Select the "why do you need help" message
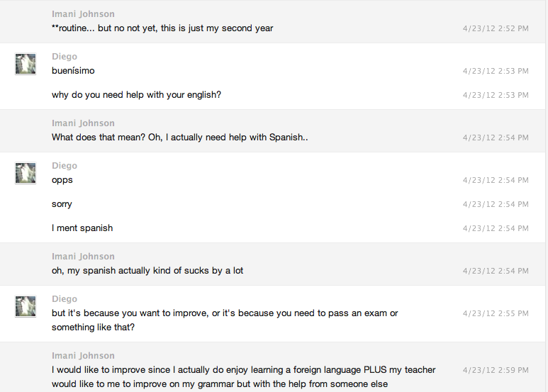Image resolution: width=548 pixels, height=392 pixels. (x=136, y=95)
